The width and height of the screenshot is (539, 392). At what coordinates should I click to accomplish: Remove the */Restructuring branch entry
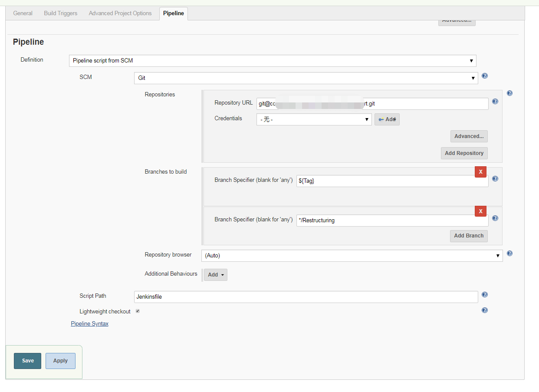click(x=480, y=211)
